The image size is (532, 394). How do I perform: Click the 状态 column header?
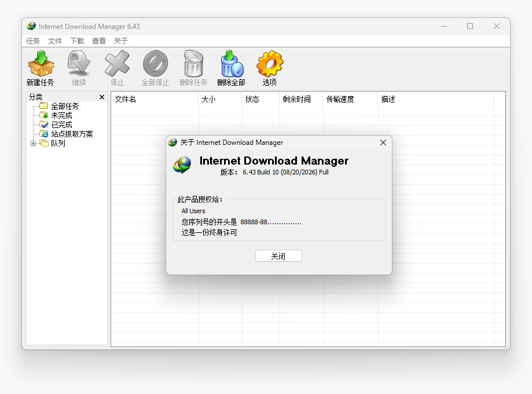tap(261, 99)
